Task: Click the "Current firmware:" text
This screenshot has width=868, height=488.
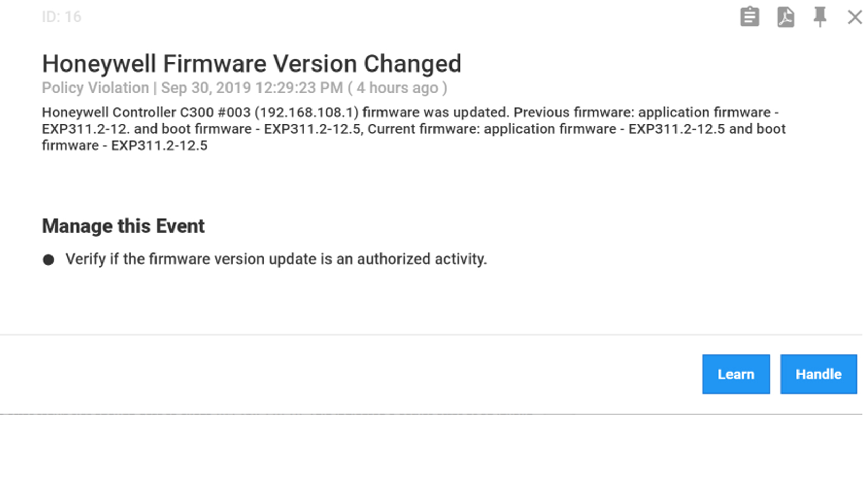Action: coord(423,129)
